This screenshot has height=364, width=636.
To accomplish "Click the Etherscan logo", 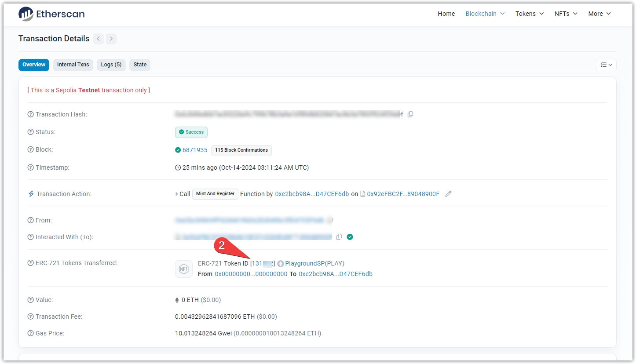I will [51, 14].
